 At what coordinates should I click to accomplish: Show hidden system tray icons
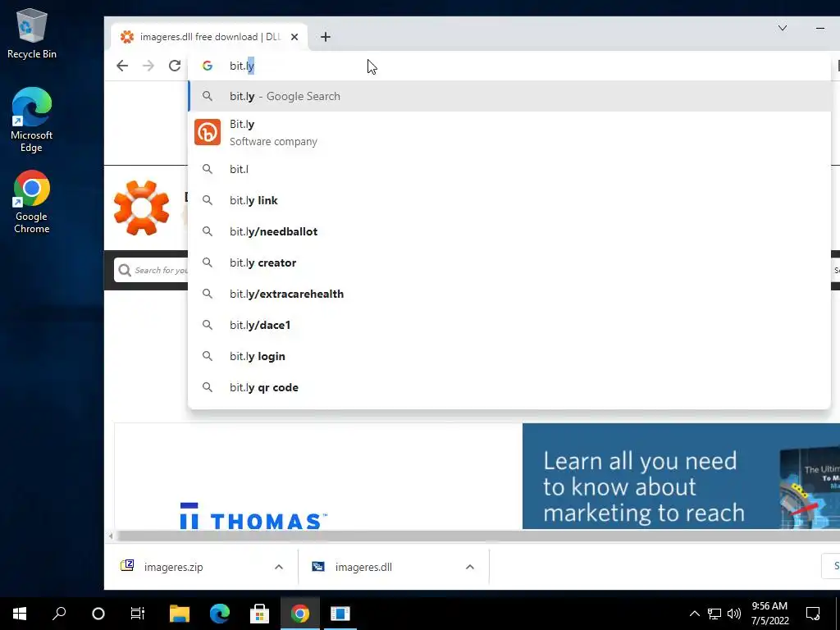tap(694, 614)
